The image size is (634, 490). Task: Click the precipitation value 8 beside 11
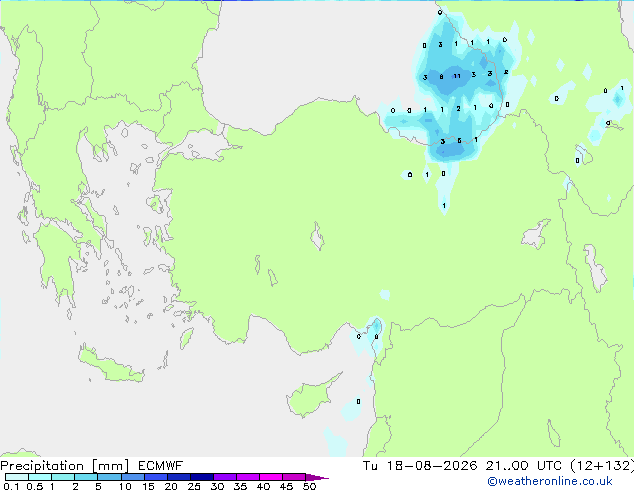click(441, 76)
